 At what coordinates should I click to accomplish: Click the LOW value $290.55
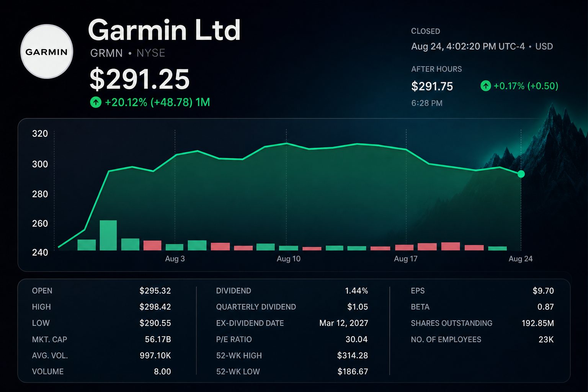coord(155,323)
